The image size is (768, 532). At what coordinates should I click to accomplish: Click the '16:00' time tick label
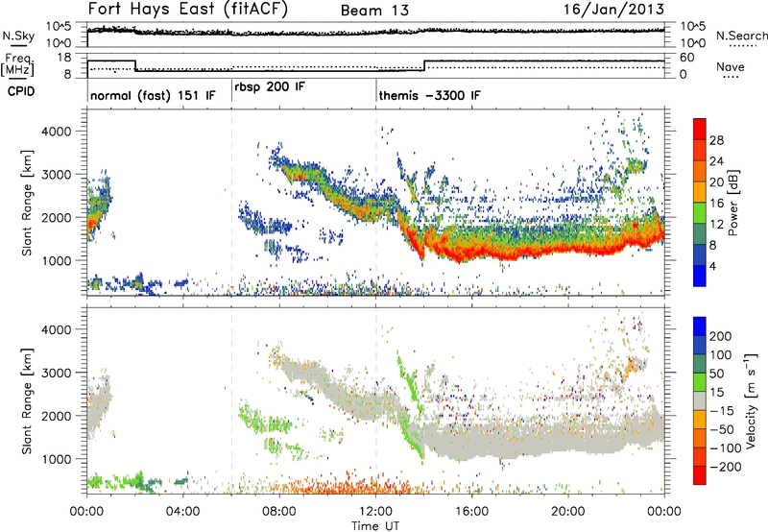471,512
